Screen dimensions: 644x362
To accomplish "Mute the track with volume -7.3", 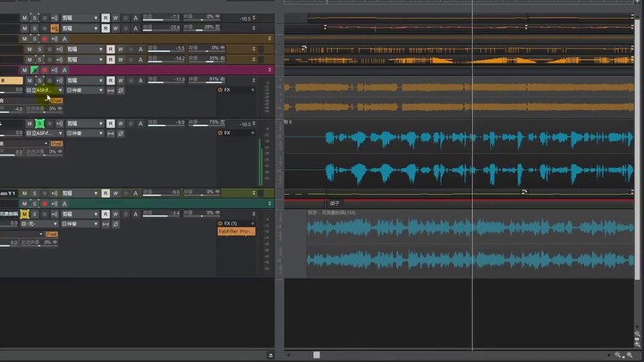I will pos(25,18).
